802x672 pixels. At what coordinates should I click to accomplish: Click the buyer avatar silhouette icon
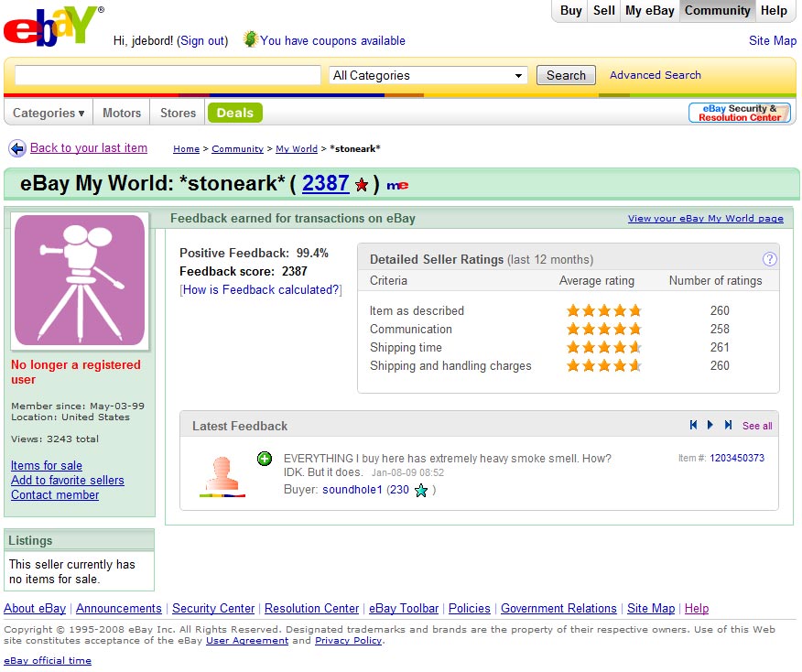pyautogui.click(x=222, y=477)
